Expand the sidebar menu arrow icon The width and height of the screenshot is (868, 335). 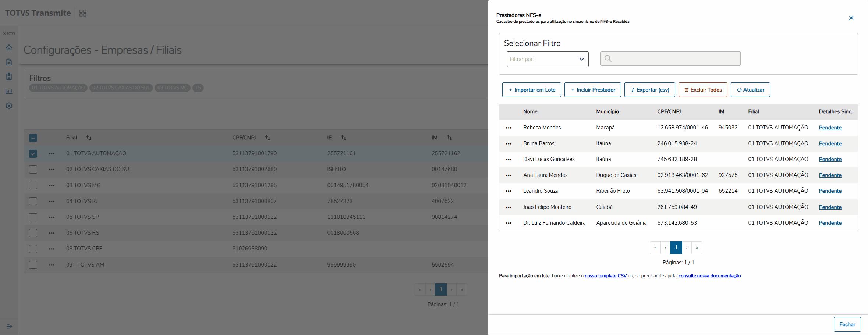tap(9, 326)
